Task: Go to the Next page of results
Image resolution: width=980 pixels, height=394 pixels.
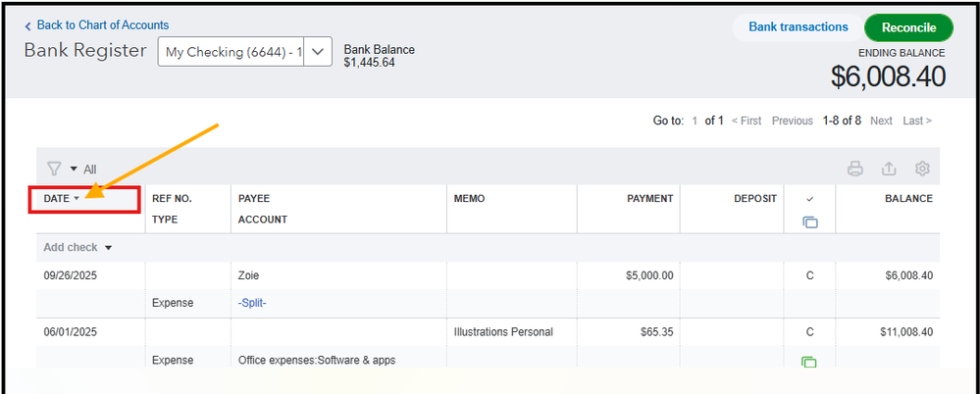Action: pyautogui.click(x=881, y=121)
